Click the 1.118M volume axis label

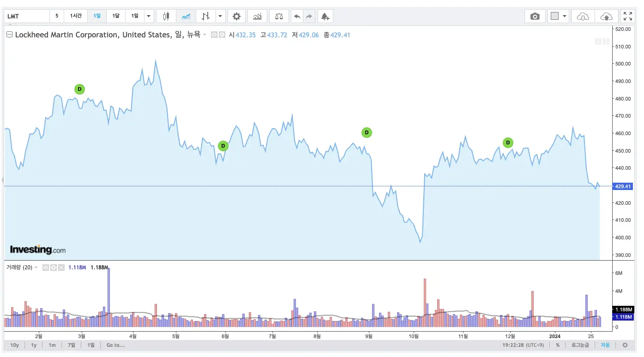[x=622, y=317]
